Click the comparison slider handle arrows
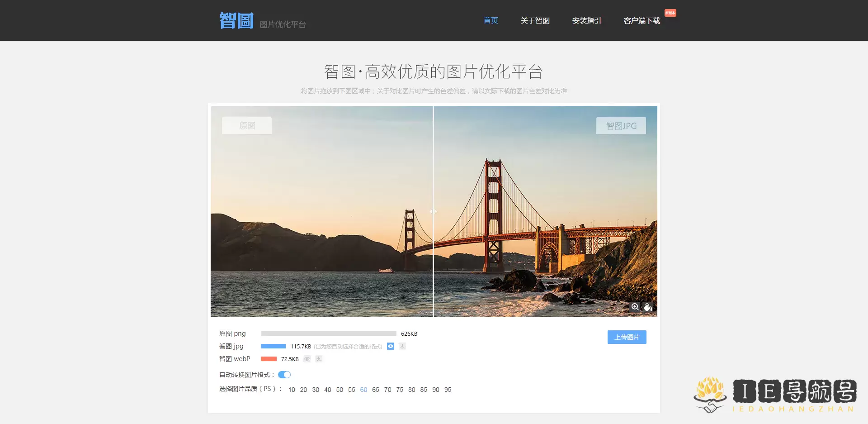The height and width of the screenshot is (424, 868). tap(433, 211)
